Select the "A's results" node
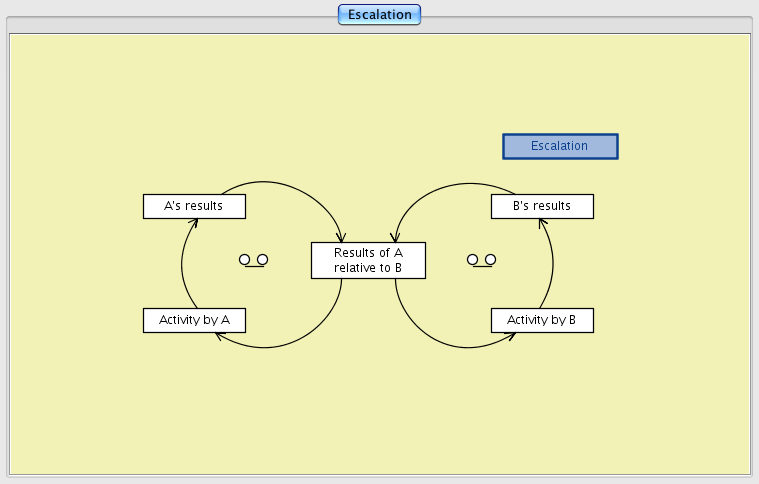 (x=194, y=206)
